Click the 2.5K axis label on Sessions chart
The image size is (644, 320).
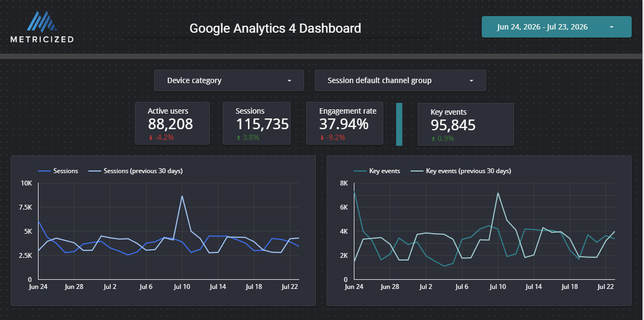coord(25,256)
